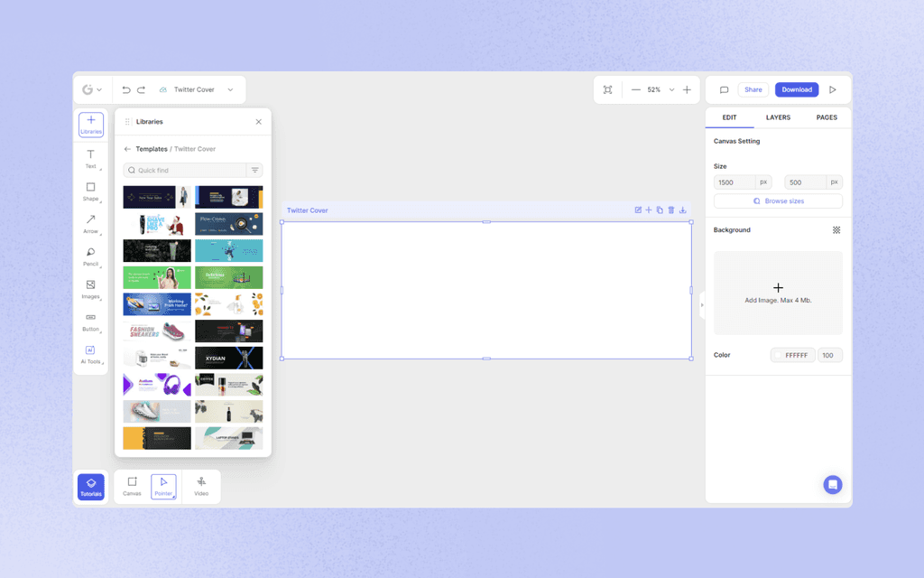The height and width of the screenshot is (578, 924).
Task: Switch to the Layers tab
Action: [x=778, y=117]
